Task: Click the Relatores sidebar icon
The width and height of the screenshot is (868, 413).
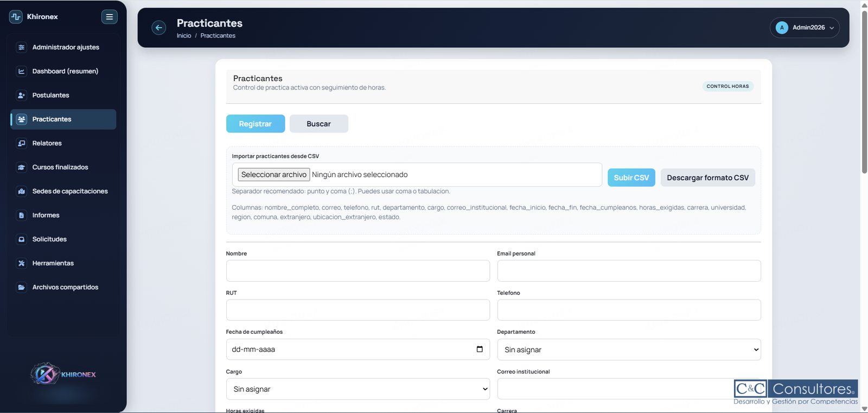Action: click(x=21, y=143)
